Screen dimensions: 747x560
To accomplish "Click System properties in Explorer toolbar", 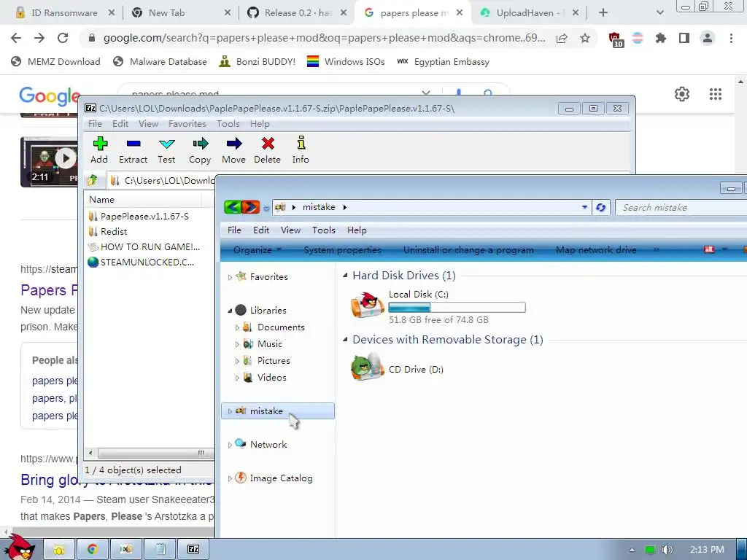I will pyautogui.click(x=342, y=250).
